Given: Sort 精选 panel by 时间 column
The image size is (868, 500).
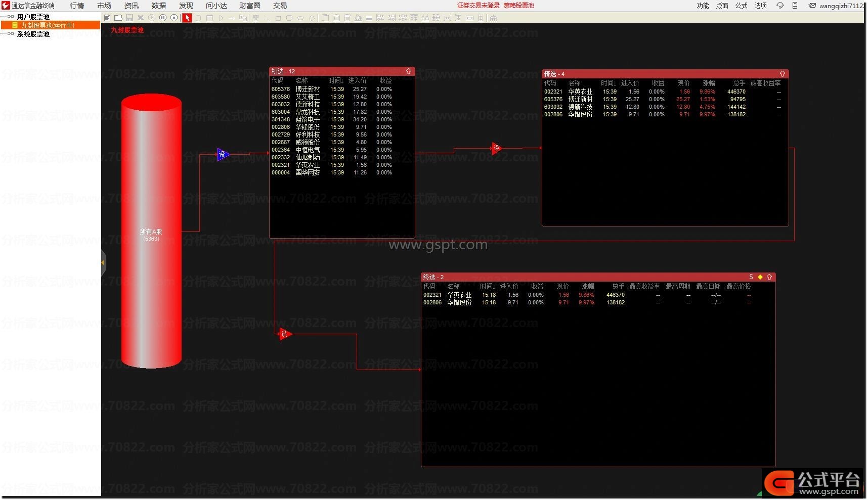Looking at the screenshot, I should tap(609, 83).
